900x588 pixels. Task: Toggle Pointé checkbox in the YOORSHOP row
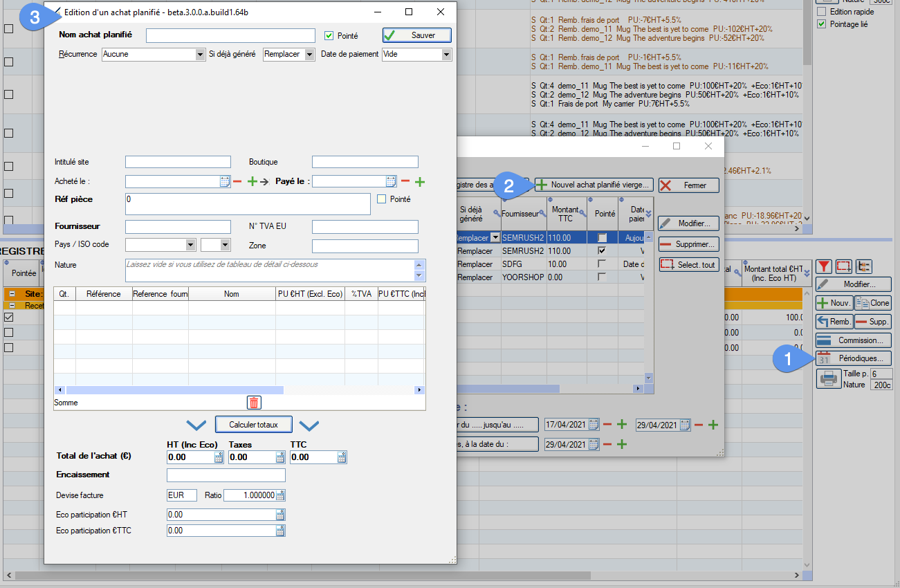click(603, 277)
